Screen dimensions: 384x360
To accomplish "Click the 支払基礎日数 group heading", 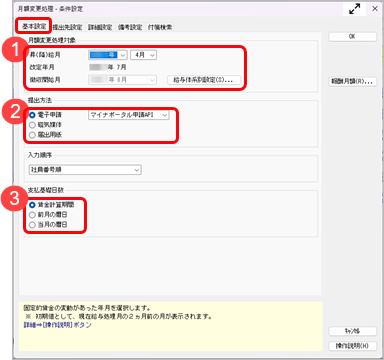I will [x=46, y=190].
